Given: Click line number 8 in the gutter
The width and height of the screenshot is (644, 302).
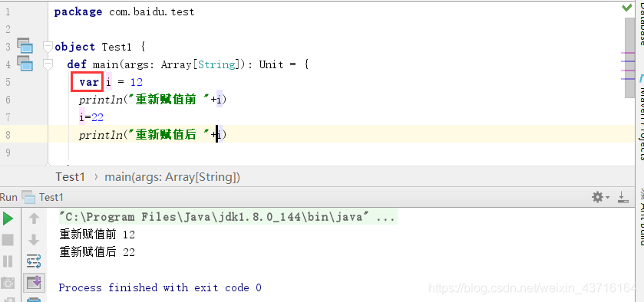Looking at the screenshot, I should [x=8, y=135].
